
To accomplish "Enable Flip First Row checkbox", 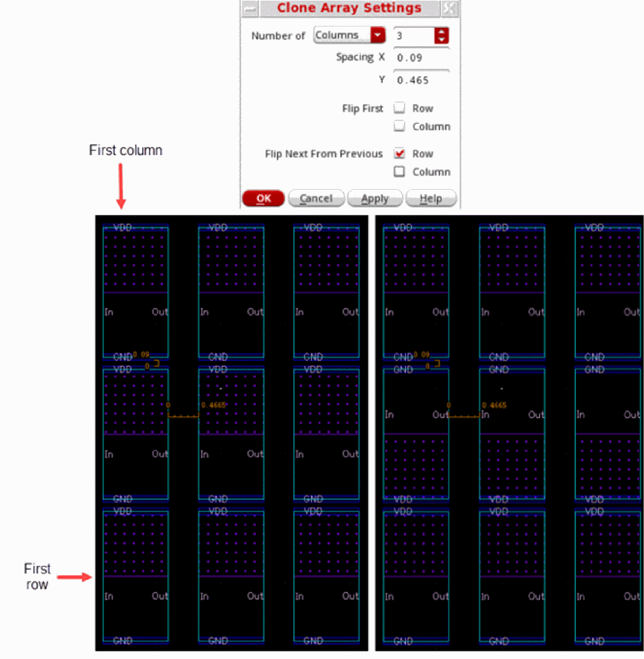I will pos(399,108).
